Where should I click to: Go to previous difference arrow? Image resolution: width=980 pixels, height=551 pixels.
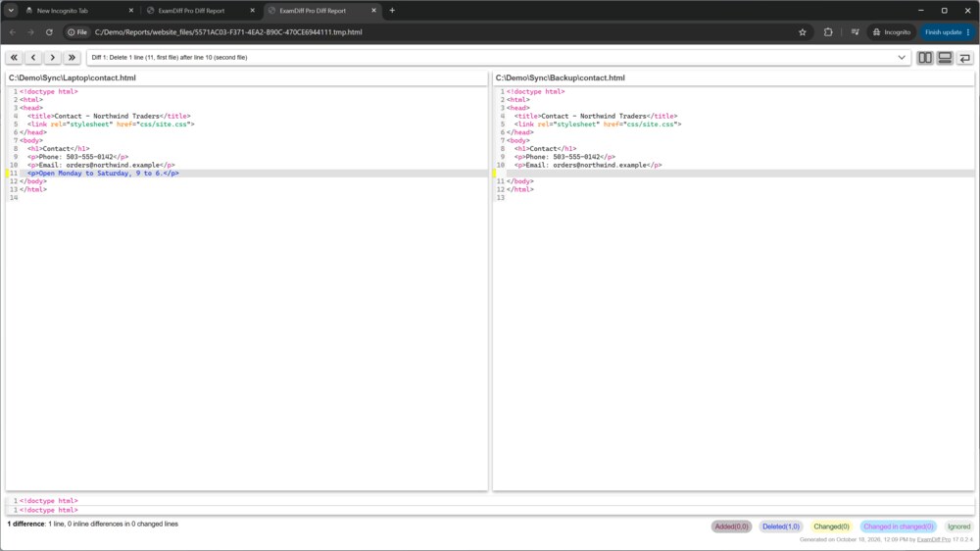tap(33, 58)
